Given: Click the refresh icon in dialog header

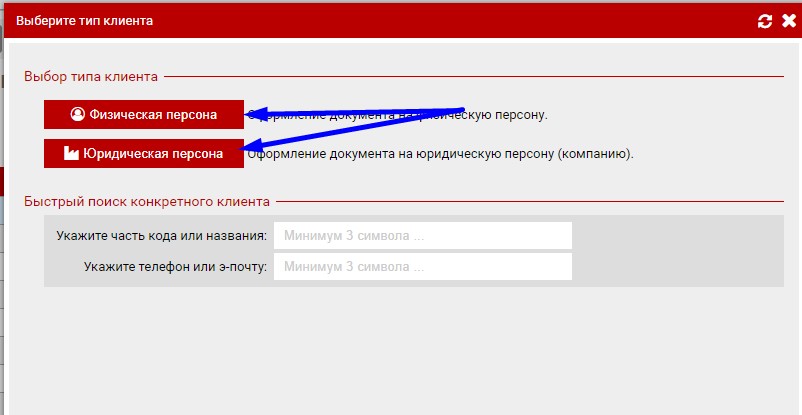Looking at the screenshot, I should click(x=765, y=20).
